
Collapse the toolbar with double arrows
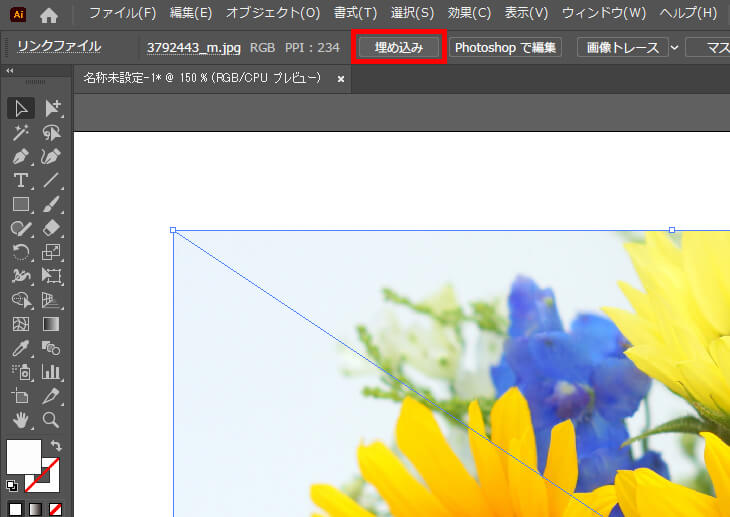tap(10, 71)
